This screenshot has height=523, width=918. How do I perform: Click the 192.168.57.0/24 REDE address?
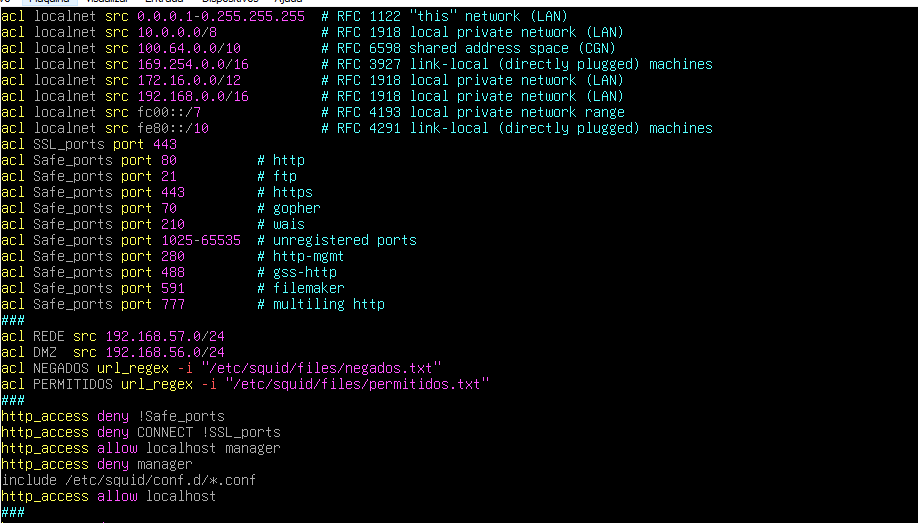pos(164,336)
